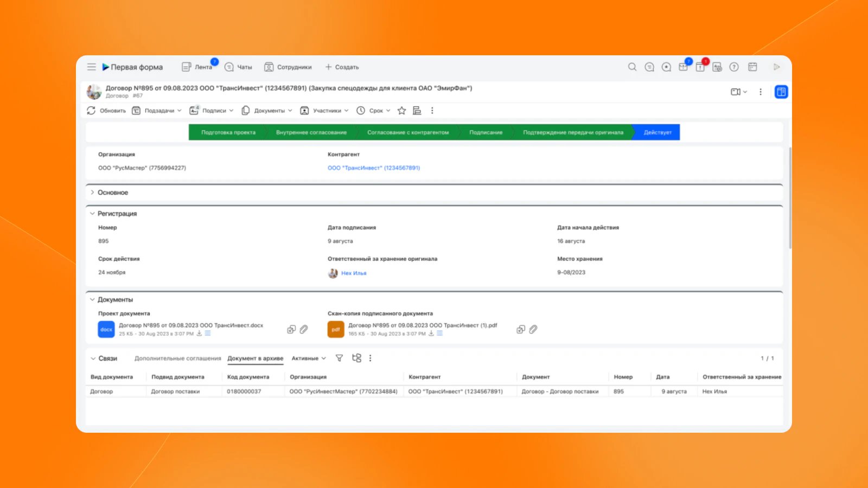Click the Создать button
868x488 pixels.
(342, 67)
